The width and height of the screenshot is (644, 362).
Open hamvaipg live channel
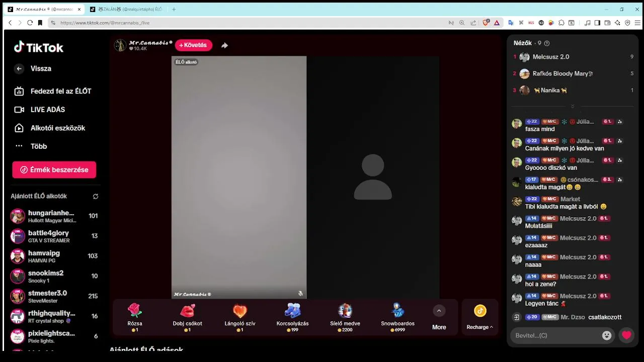tap(54, 256)
